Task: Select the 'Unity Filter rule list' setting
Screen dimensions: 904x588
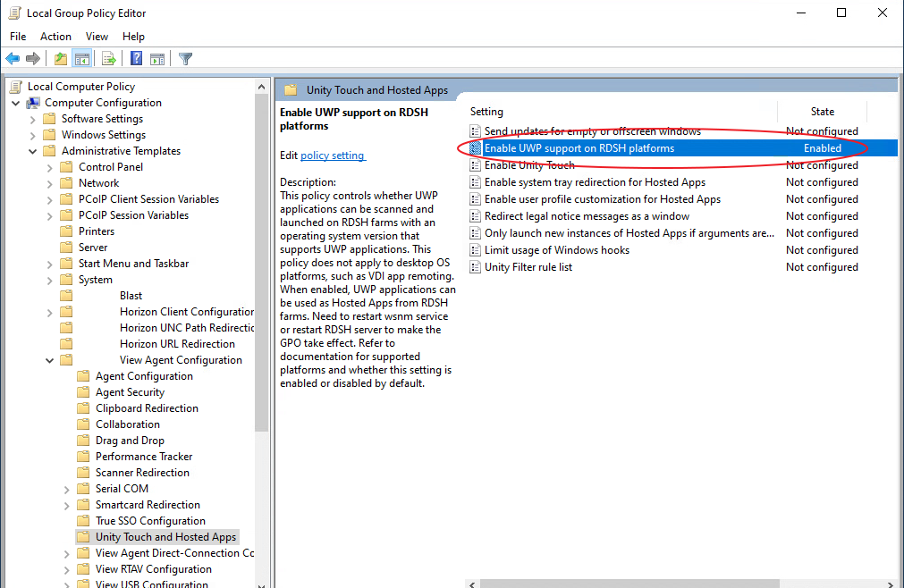Action: [528, 267]
